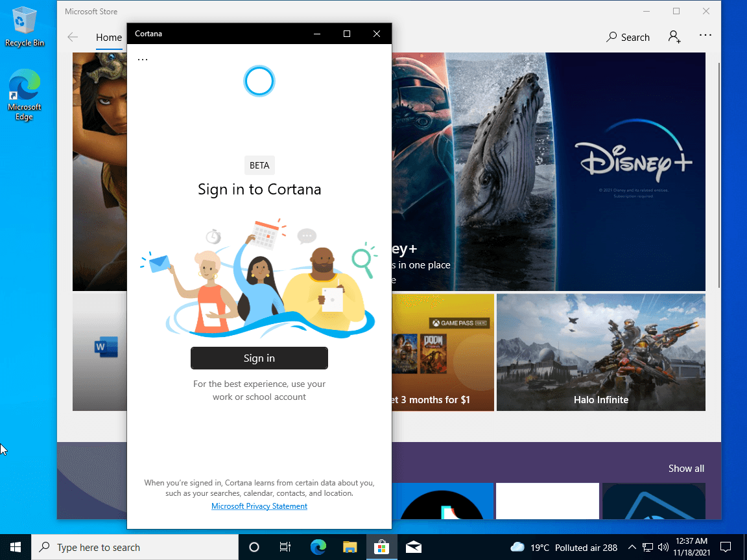Image resolution: width=747 pixels, height=560 pixels.
Task: Launch Microsoft Edge desktop shortcut
Action: [x=24, y=95]
